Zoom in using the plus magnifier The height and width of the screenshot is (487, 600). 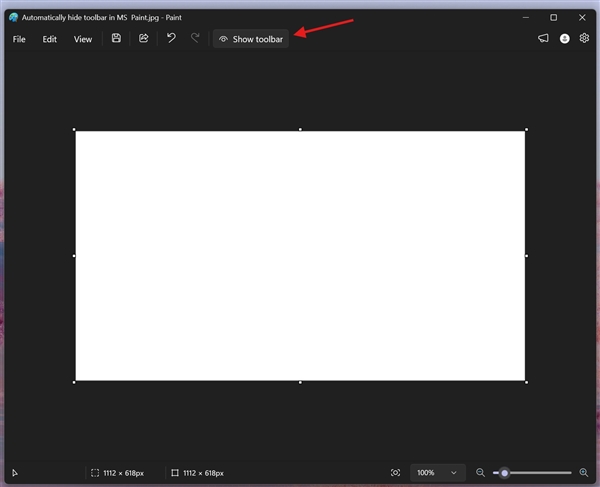(582, 473)
